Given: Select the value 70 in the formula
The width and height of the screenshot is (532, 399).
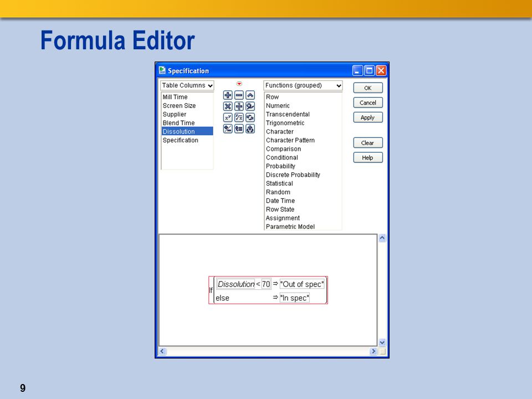Looking at the screenshot, I should coord(266,284).
